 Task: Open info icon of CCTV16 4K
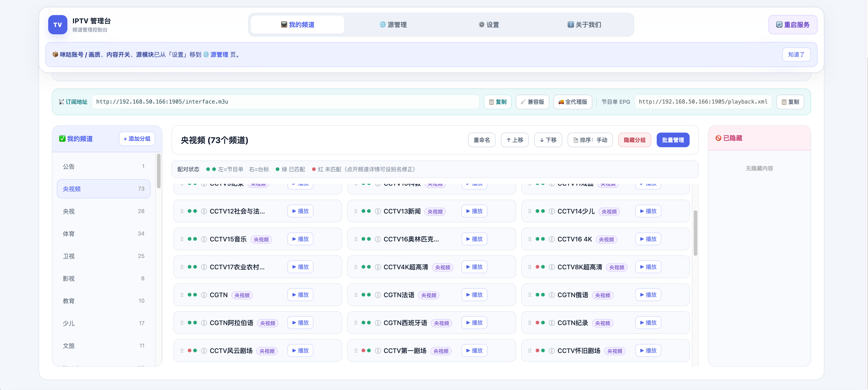click(552, 239)
